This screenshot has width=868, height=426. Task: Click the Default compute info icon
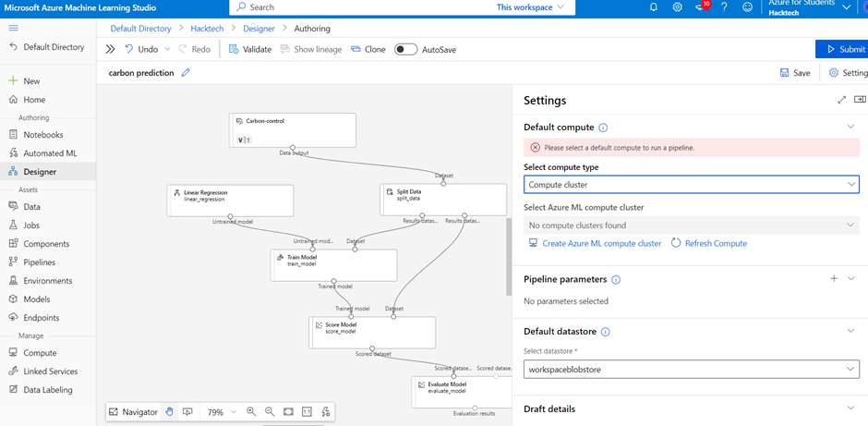603,128
